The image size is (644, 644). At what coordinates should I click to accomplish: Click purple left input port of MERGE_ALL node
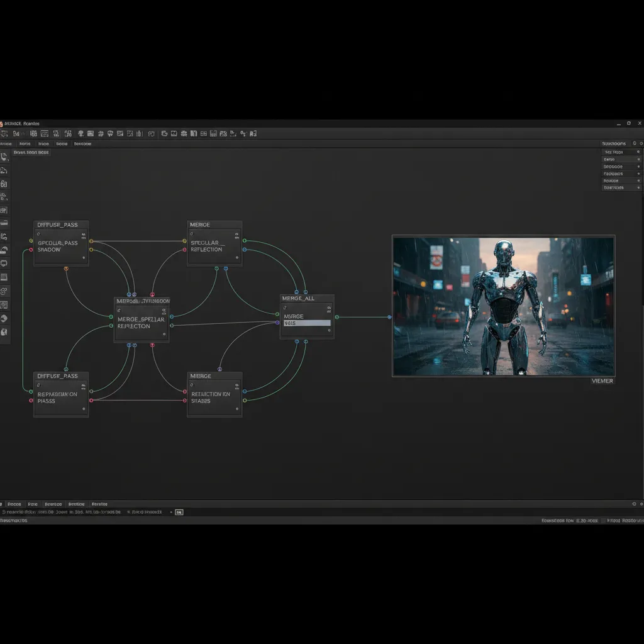coord(277,323)
